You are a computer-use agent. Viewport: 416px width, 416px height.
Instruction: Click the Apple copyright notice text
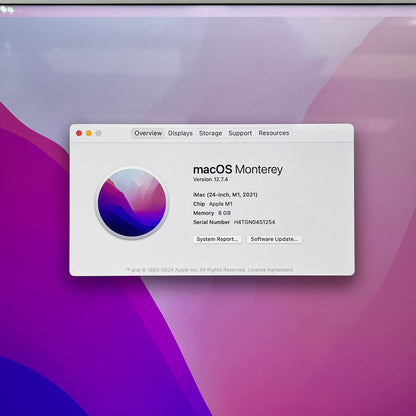pos(186,270)
